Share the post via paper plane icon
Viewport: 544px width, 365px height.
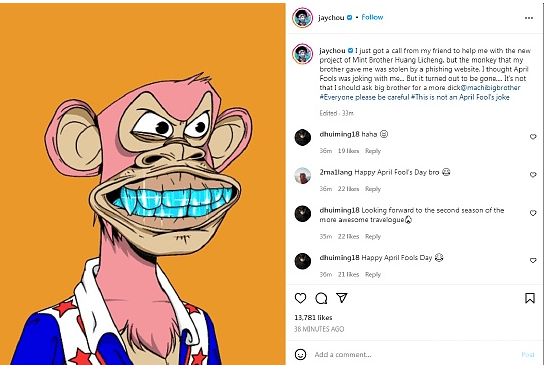(342, 298)
